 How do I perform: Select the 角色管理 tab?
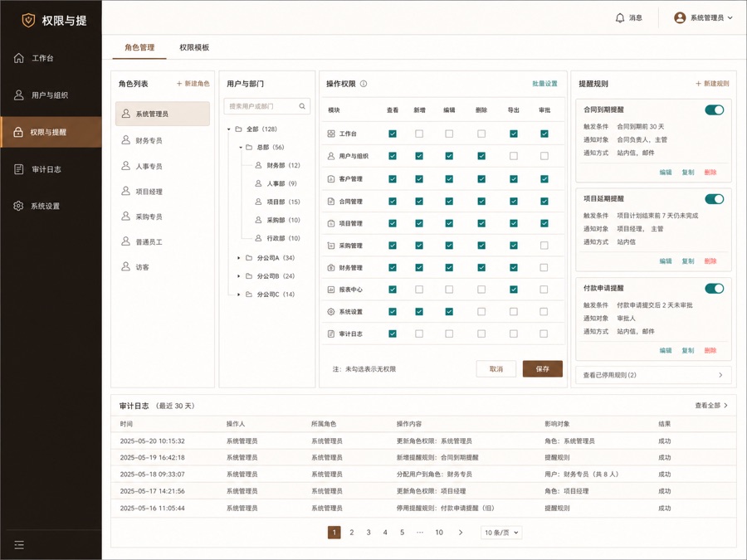pyautogui.click(x=139, y=47)
